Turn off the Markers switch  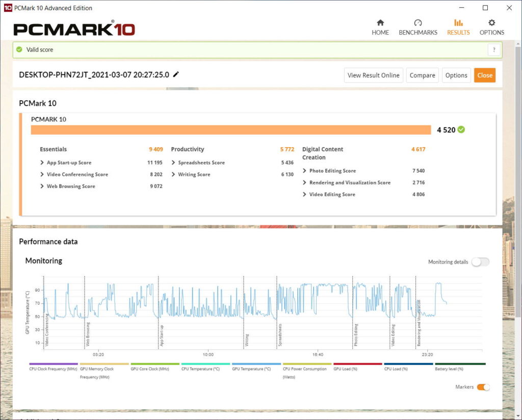(483, 387)
